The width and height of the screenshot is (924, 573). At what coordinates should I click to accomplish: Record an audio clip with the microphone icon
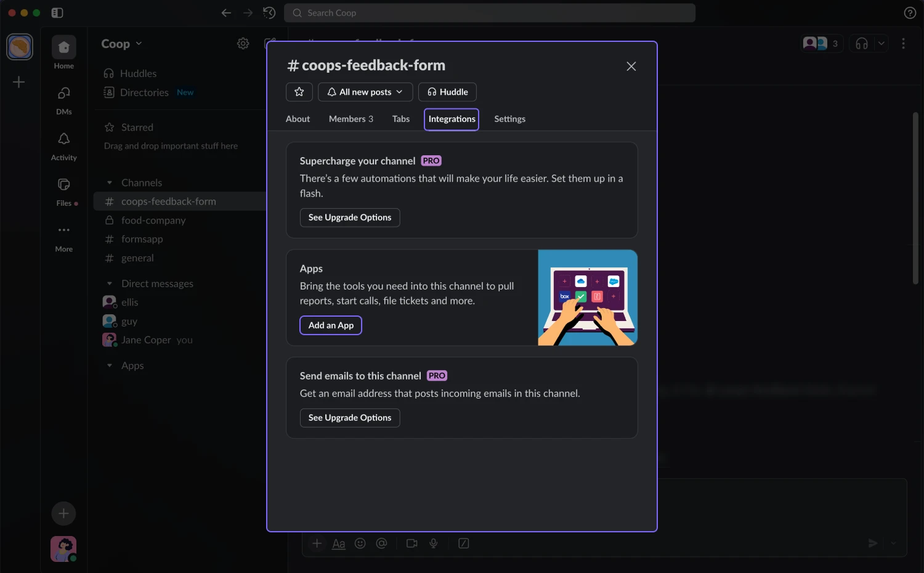coord(433,543)
